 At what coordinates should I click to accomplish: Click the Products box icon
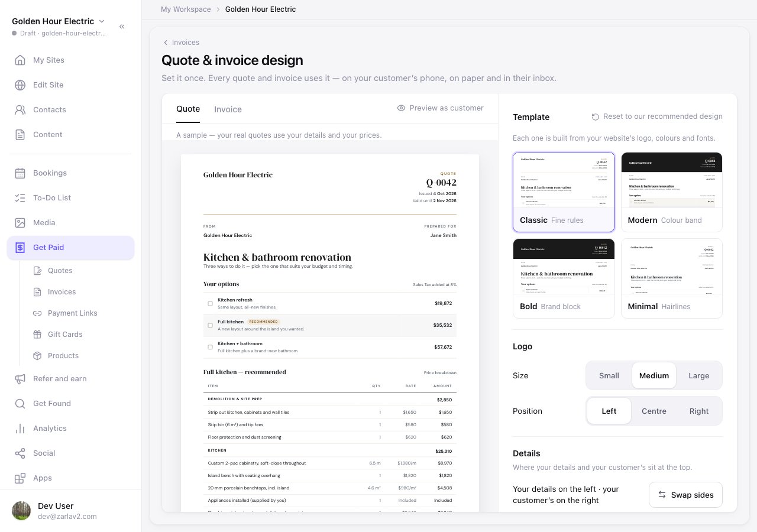click(x=37, y=356)
